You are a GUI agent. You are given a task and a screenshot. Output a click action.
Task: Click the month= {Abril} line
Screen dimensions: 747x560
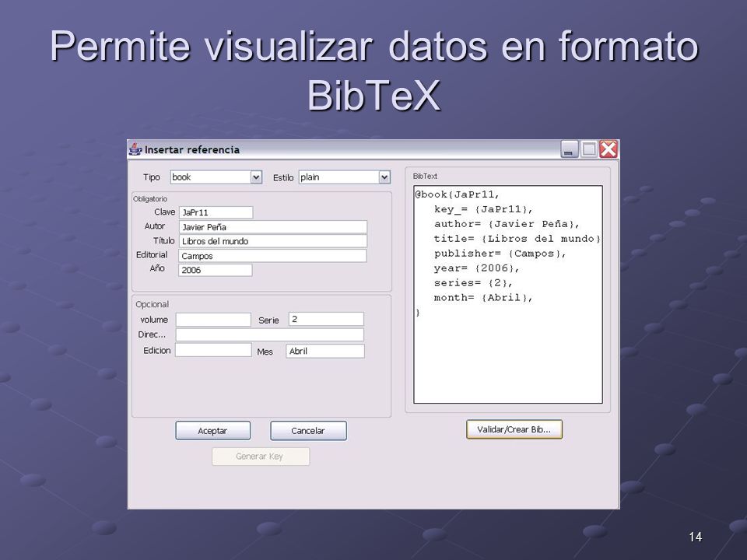(x=483, y=298)
